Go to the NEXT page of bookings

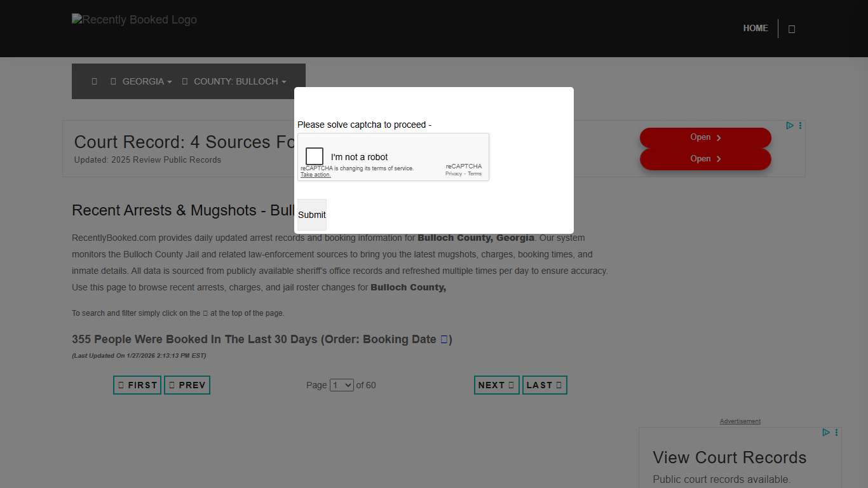(x=496, y=384)
